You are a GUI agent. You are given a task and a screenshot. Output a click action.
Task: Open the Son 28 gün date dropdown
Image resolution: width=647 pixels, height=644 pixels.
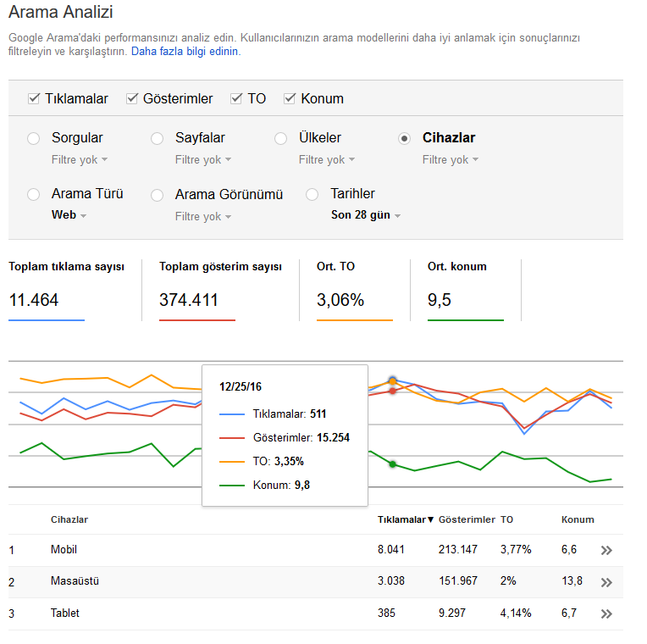pos(366,215)
